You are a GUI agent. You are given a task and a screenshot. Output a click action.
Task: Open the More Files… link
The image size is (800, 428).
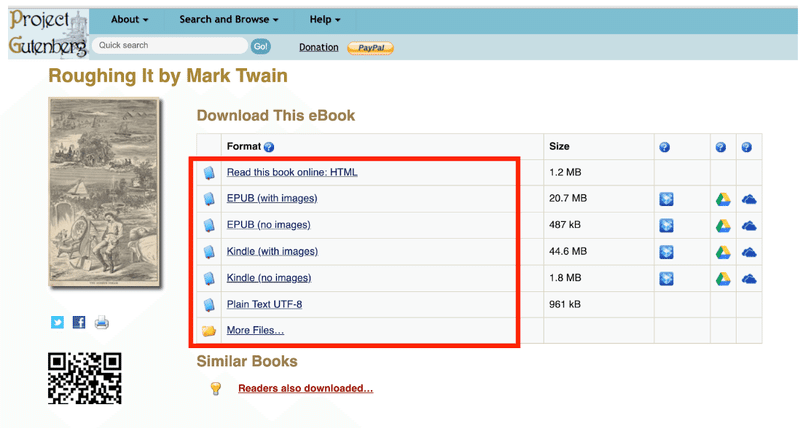[255, 331]
